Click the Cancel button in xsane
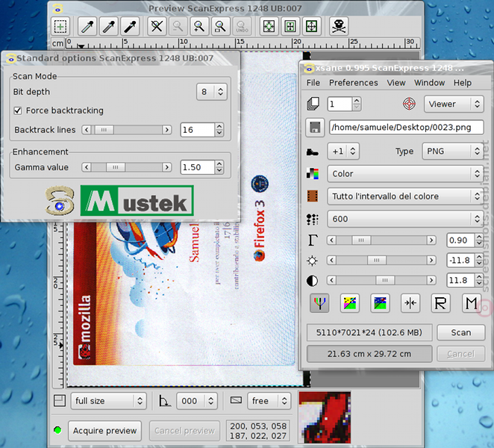Image resolution: width=494 pixels, height=448 pixels. point(461,354)
